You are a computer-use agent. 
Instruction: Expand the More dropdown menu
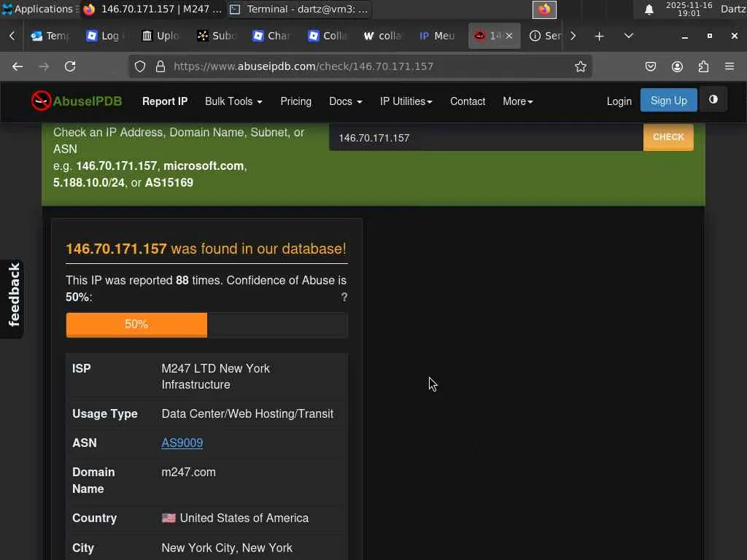point(517,101)
